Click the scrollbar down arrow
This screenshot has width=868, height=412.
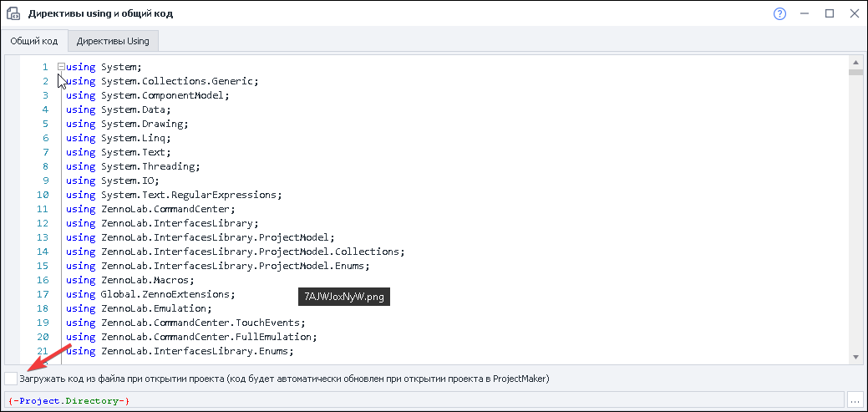[855, 359]
